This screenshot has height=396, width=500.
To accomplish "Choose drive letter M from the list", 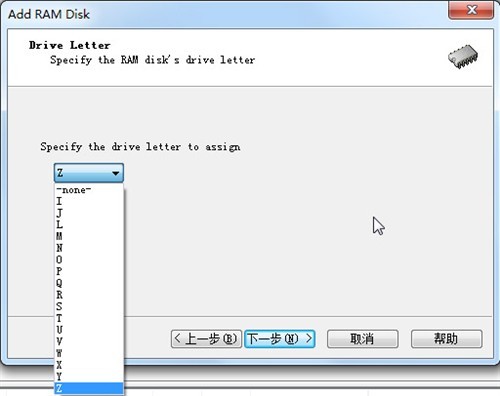I will coord(89,236).
